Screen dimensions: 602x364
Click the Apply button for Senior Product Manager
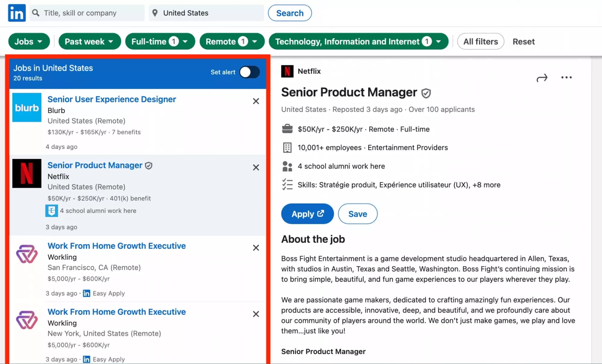[x=307, y=214]
